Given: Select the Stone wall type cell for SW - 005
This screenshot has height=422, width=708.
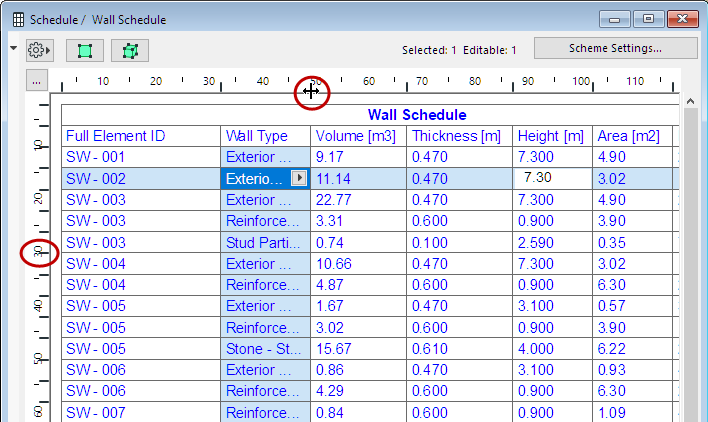Looking at the screenshot, I should click(x=265, y=347).
